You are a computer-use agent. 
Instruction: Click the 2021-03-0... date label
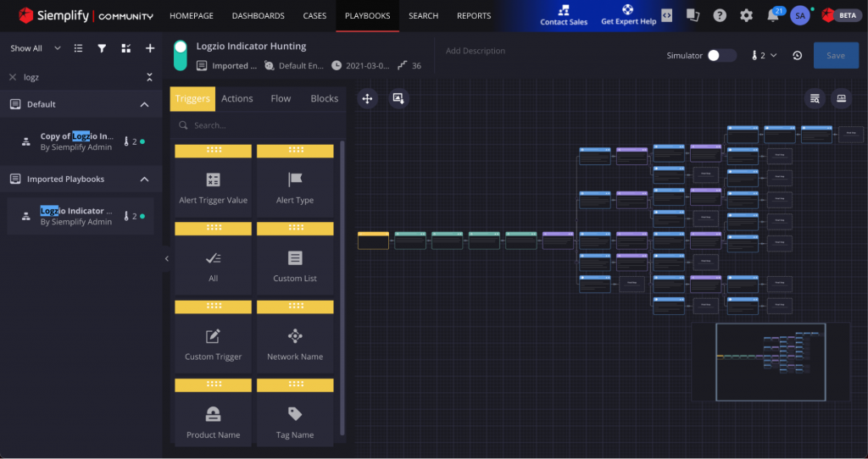(x=361, y=66)
